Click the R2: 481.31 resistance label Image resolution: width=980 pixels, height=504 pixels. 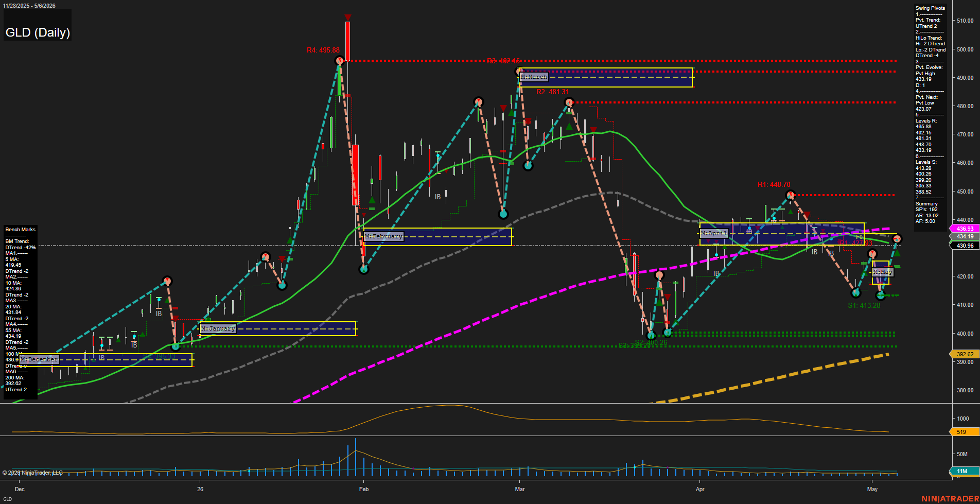coord(553,92)
